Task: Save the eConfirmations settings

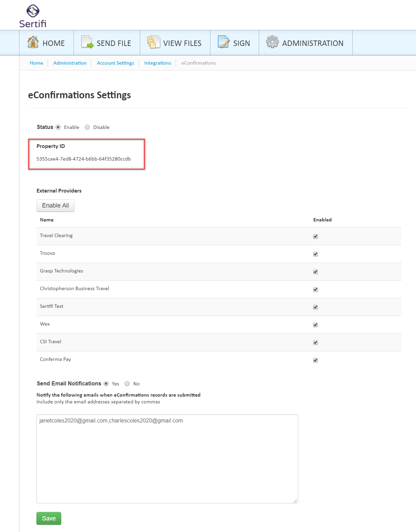Action: pyautogui.click(x=49, y=518)
